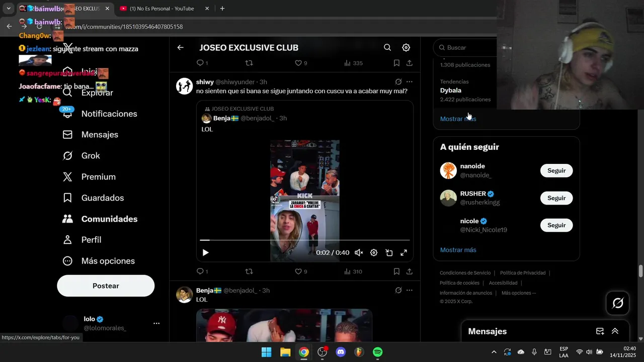Open Windows Start menu
The image size is (644, 362).
(267, 352)
